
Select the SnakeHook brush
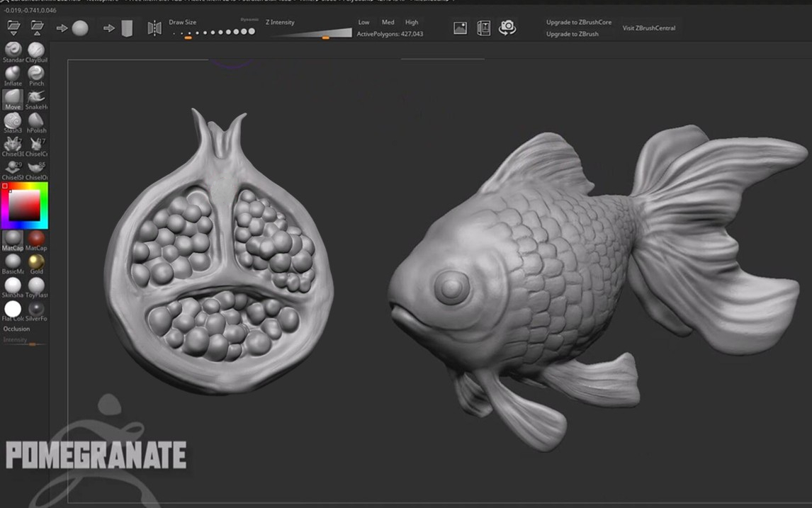point(35,96)
